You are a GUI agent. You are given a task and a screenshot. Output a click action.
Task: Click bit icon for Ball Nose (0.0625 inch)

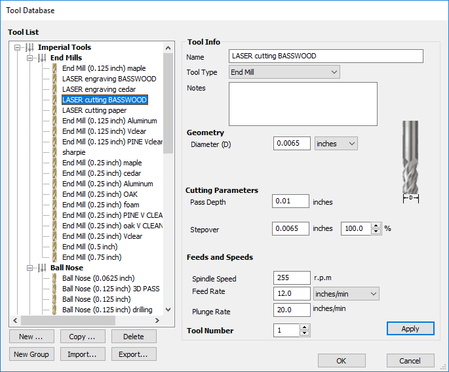[54, 278]
